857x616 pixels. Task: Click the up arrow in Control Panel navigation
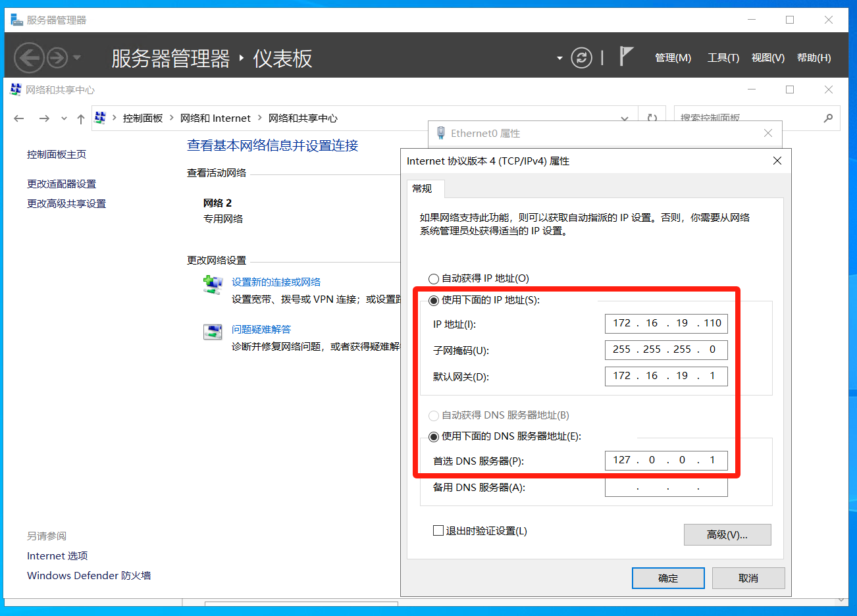[81, 118]
